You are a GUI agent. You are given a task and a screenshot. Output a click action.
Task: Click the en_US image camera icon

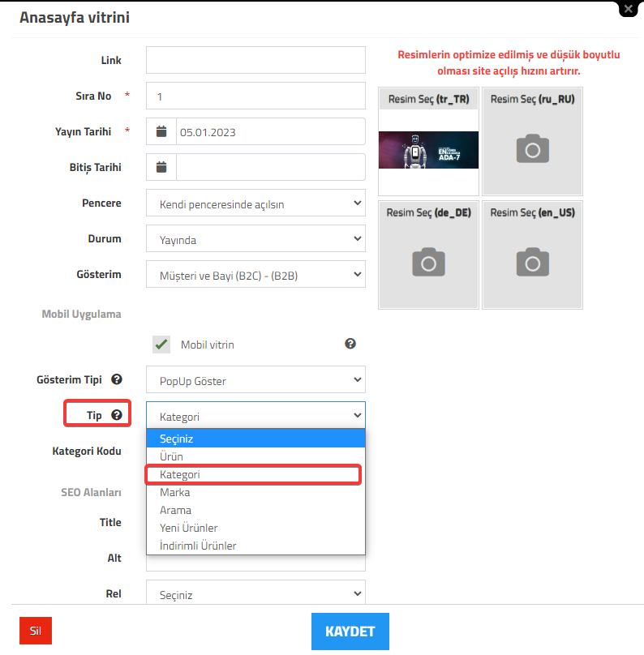(x=532, y=263)
